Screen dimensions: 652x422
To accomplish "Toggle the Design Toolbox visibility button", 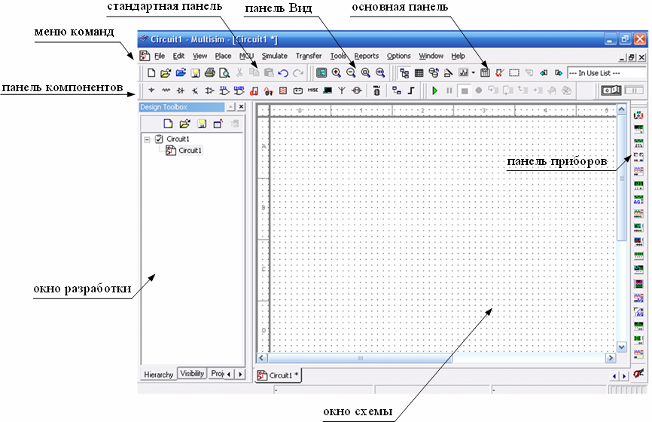I will pyautogui.click(x=404, y=73).
